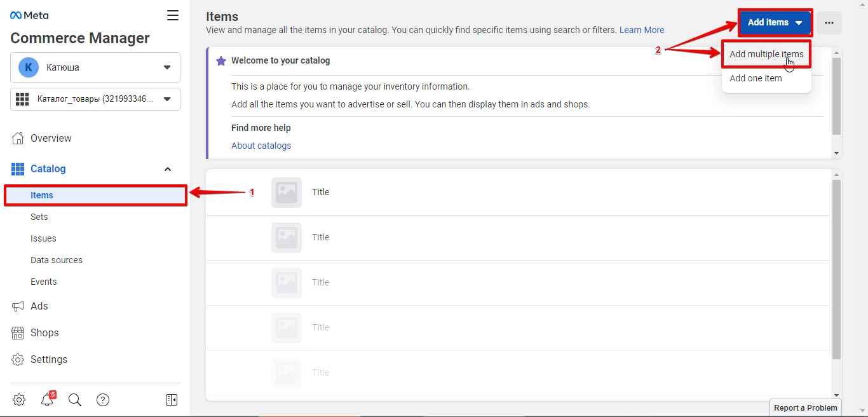Click first Title row image placeholder

click(287, 192)
